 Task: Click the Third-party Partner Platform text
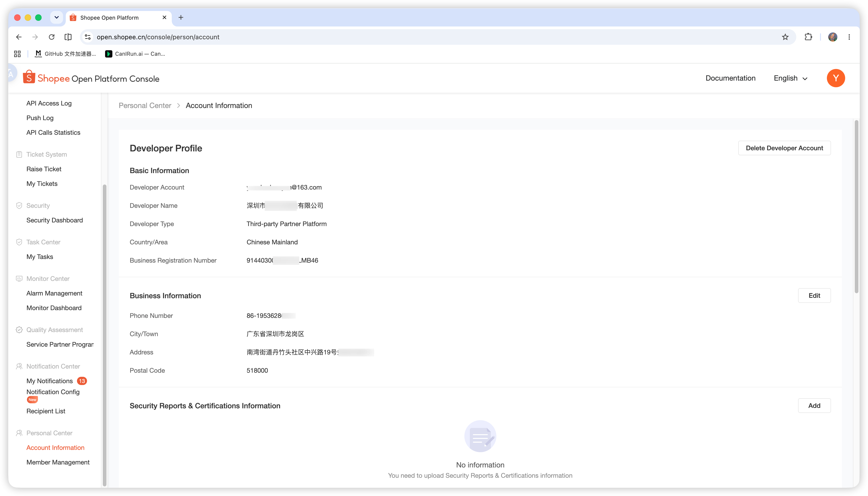[x=286, y=224]
